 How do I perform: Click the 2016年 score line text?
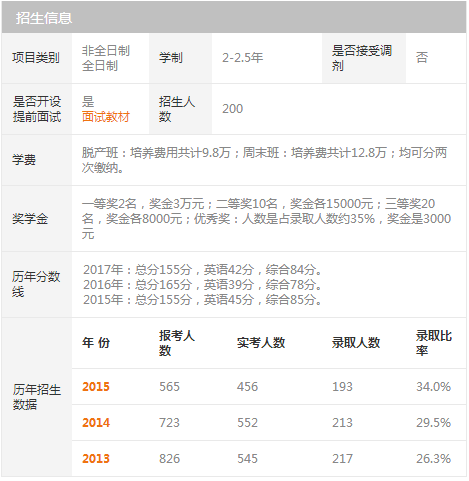point(203,285)
